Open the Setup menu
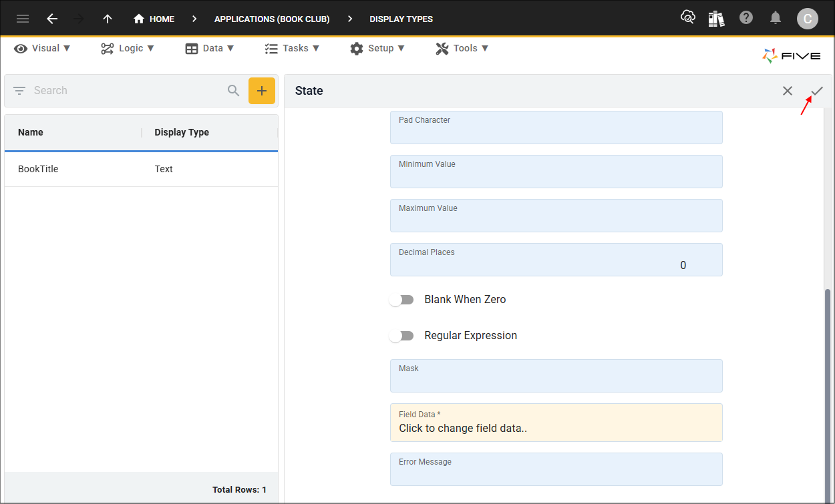835x504 pixels. pyautogui.click(x=377, y=48)
